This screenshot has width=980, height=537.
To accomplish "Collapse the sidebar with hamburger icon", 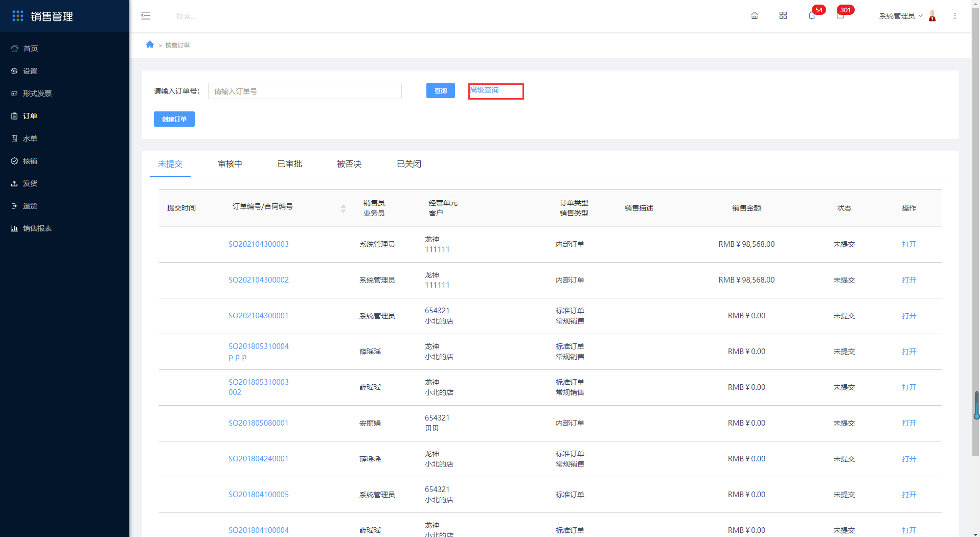I will (146, 16).
